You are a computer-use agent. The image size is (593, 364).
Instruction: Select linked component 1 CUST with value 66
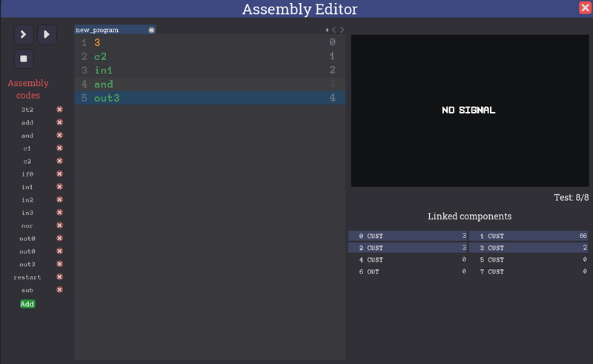529,236
